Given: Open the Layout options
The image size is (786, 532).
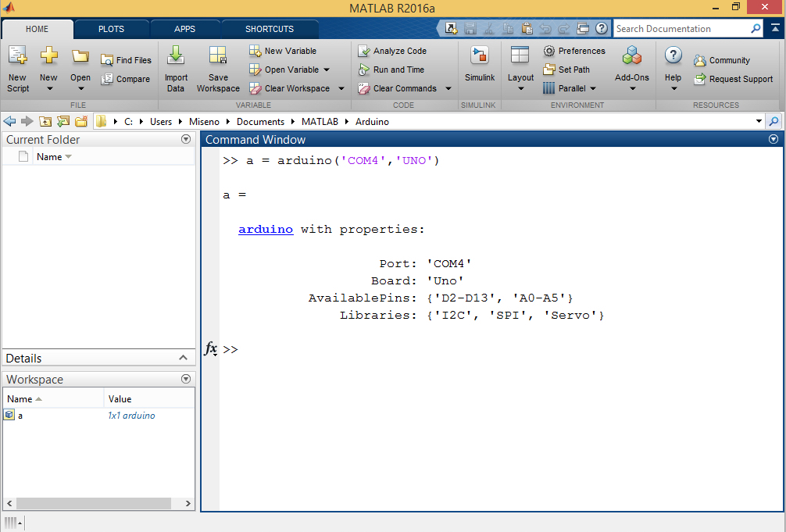Looking at the screenshot, I should coord(520,68).
